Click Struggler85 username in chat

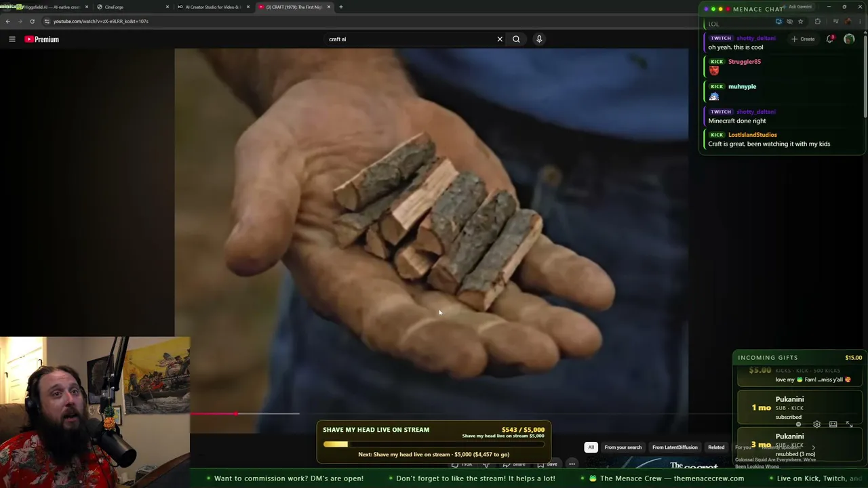tap(745, 62)
